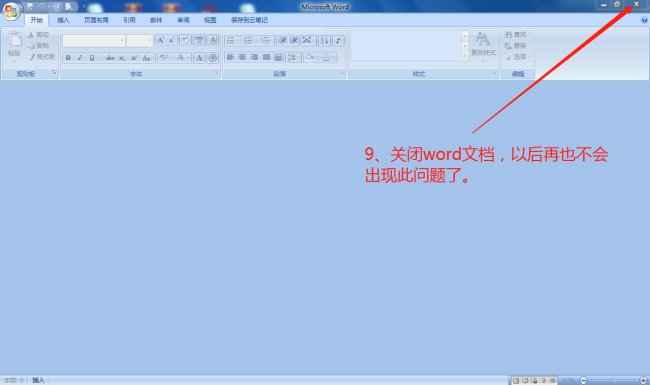The image size is (650, 385).
Task: Toggle Show/Hide paragraph marks
Action: (338, 40)
